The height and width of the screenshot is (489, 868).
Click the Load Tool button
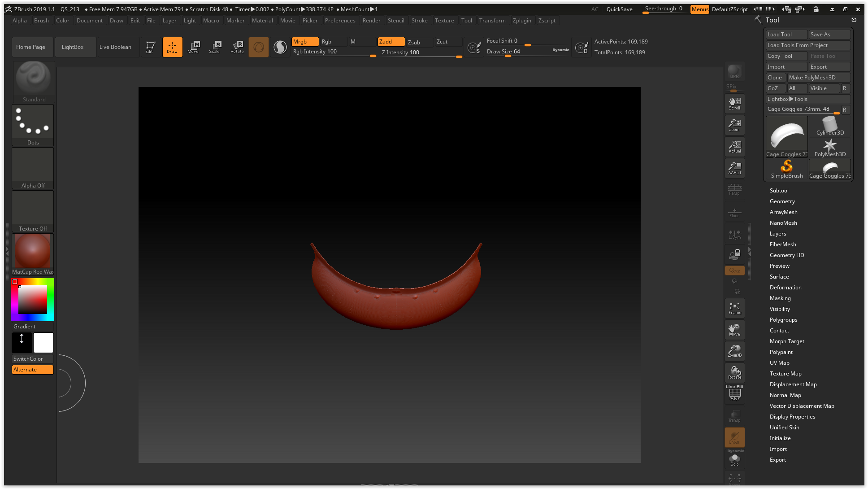point(786,35)
